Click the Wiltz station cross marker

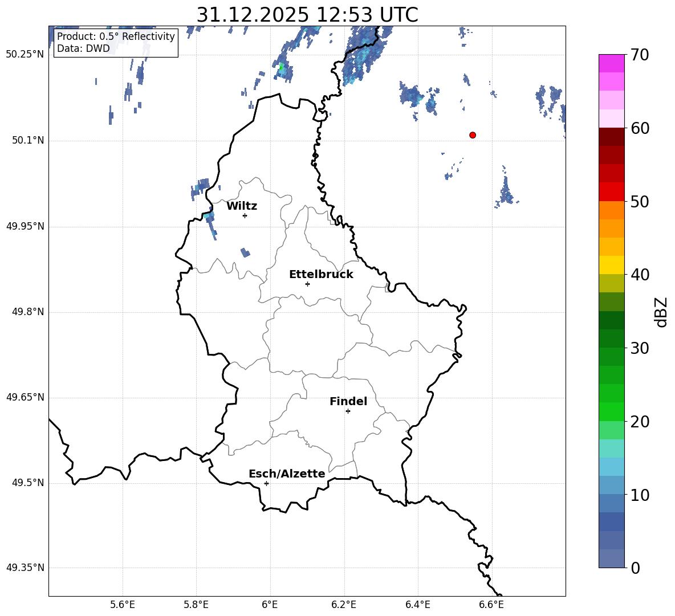(245, 215)
